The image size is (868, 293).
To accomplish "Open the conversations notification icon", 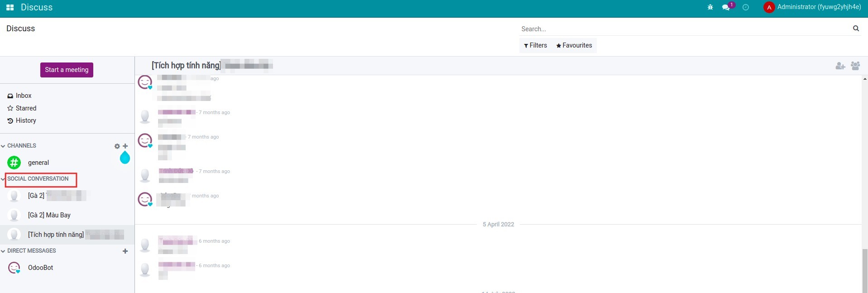I will click(726, 7).
